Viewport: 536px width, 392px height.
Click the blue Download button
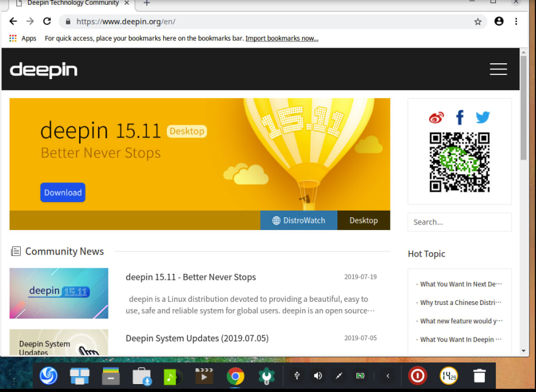[63, 192]
